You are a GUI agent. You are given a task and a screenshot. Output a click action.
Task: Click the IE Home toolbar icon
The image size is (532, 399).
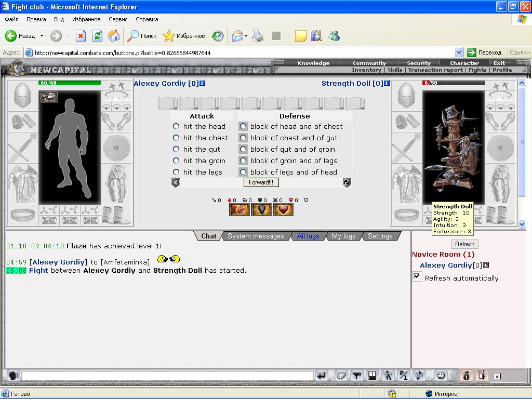pyautogui.click(x=114, y=36)
